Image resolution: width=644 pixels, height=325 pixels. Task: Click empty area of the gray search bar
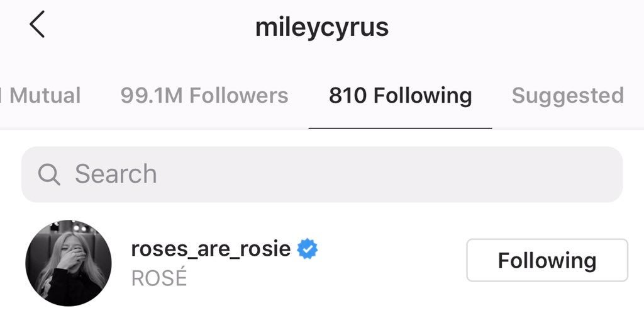click(390, 174)
